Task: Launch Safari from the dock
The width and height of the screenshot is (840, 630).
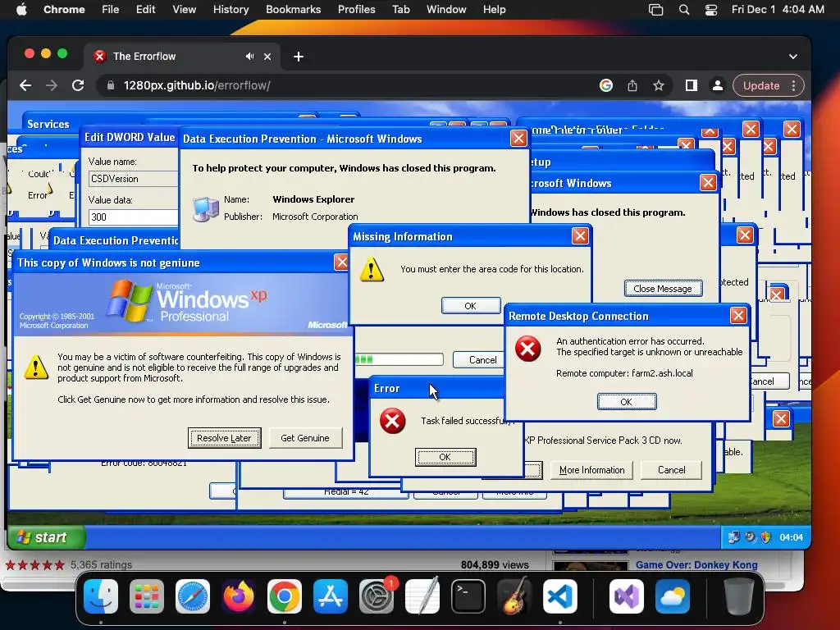Action: click(193, 596)
